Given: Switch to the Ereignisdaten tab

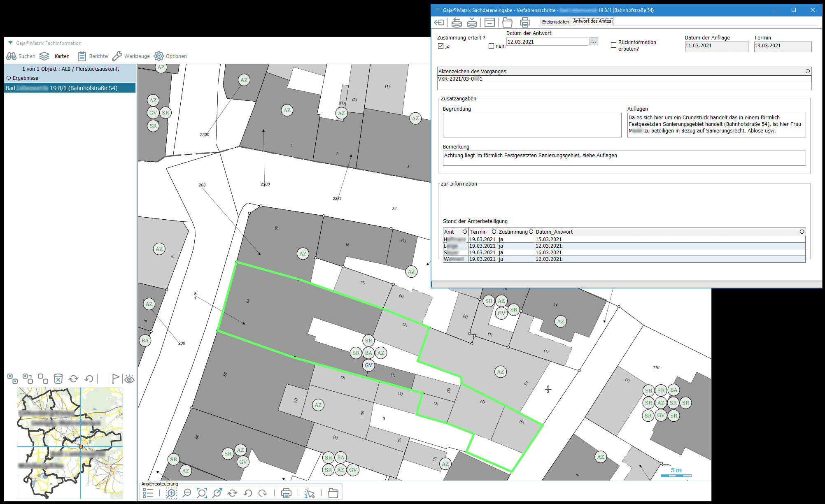Looking at the screenshot, I should coord(555,22).
